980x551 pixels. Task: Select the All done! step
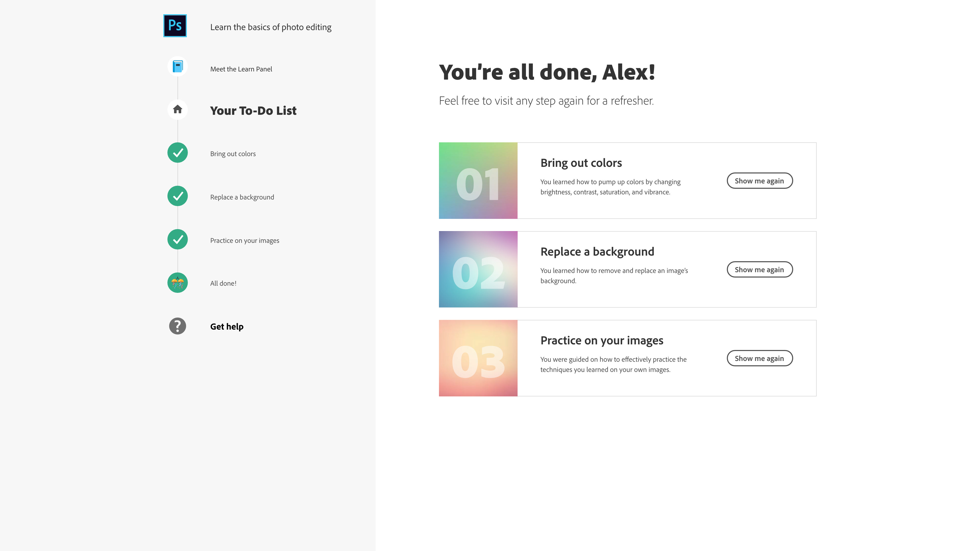pos(223,284)
